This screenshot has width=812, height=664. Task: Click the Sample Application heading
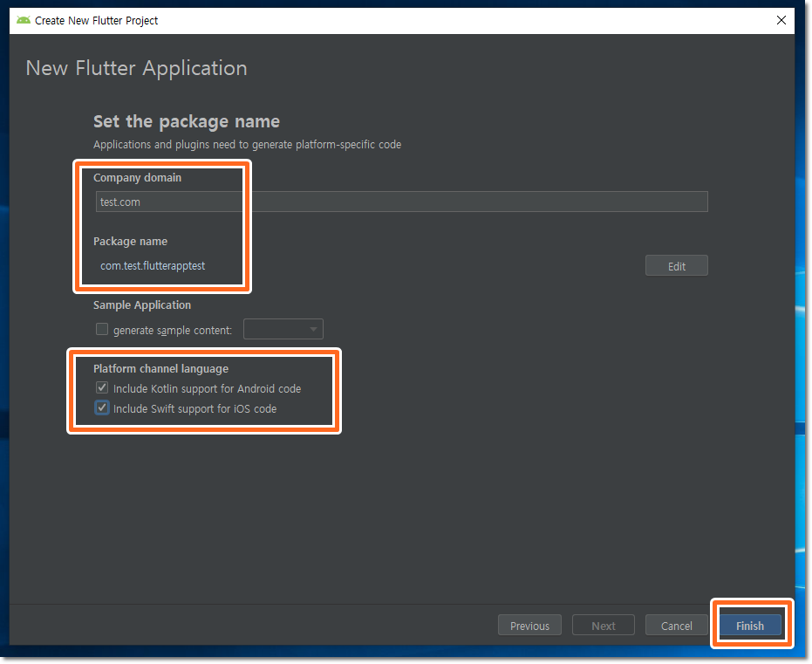point(142,305)
